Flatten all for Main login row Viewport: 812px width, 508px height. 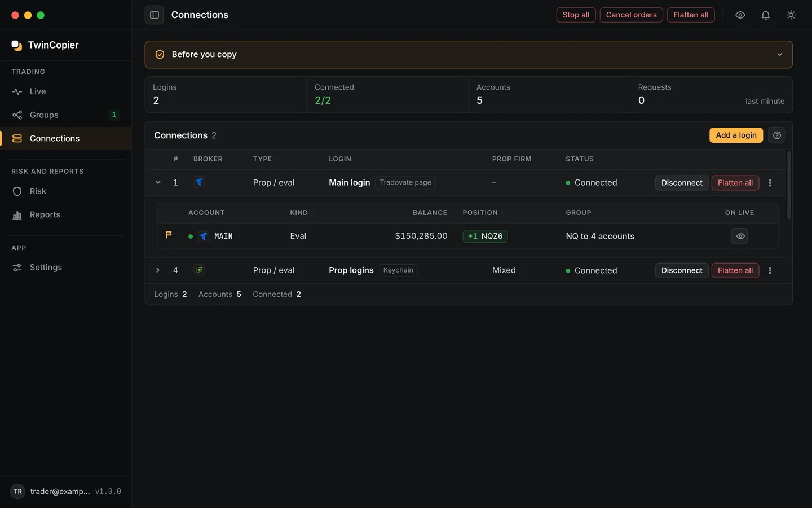(x=735, y=183)
